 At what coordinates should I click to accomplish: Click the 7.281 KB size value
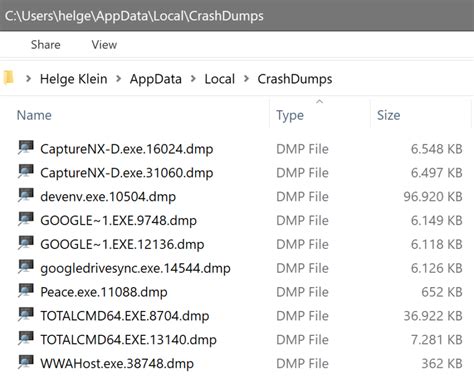437,340
